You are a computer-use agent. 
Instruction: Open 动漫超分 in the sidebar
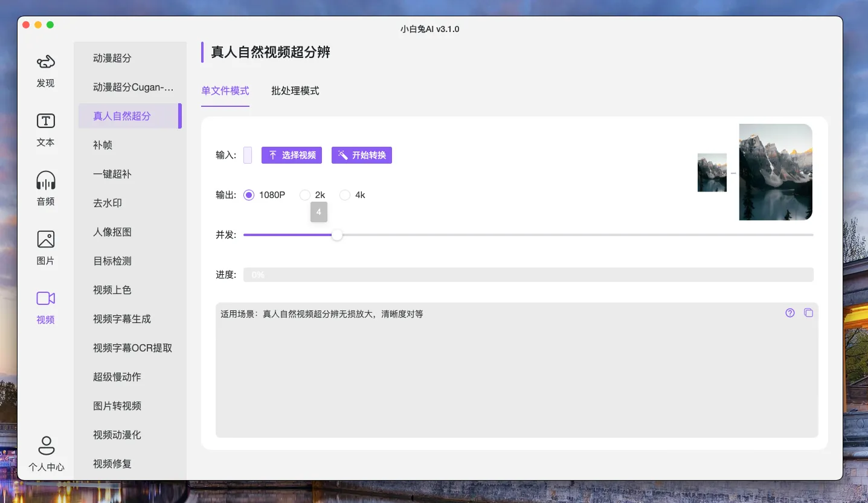[130, 58]
